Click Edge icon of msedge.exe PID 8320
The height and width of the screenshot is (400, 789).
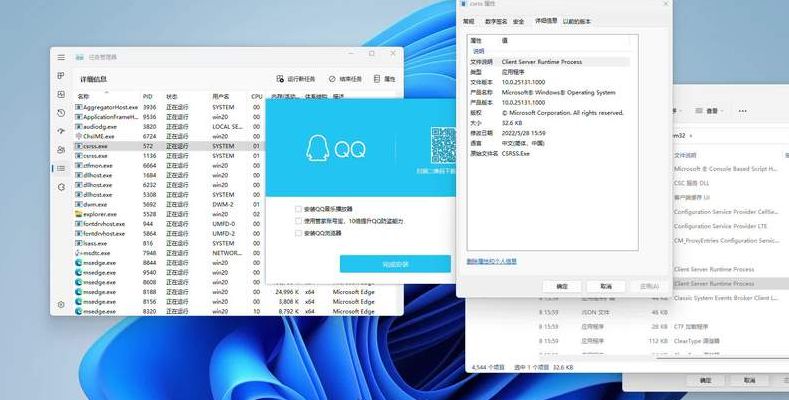pos(78,311)
